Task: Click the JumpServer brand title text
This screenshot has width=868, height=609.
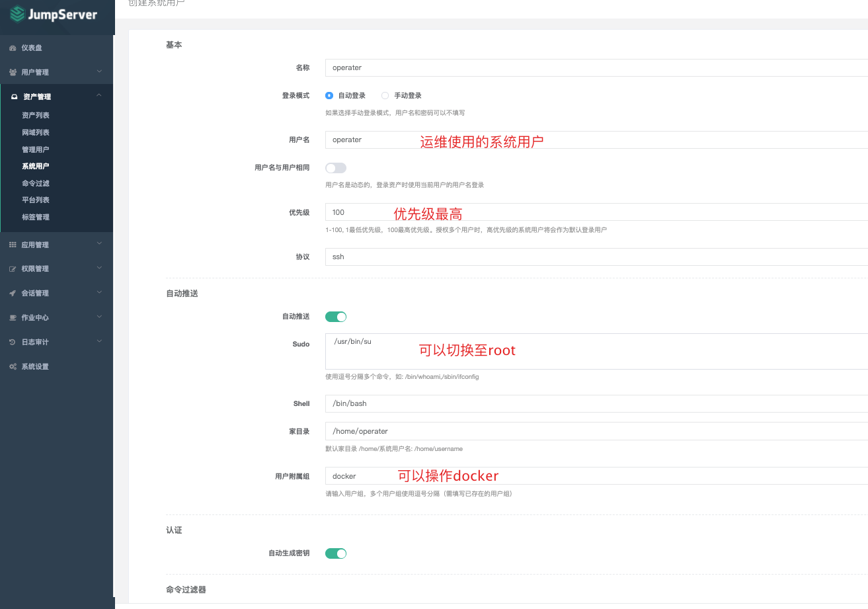Action: point(63,15)
